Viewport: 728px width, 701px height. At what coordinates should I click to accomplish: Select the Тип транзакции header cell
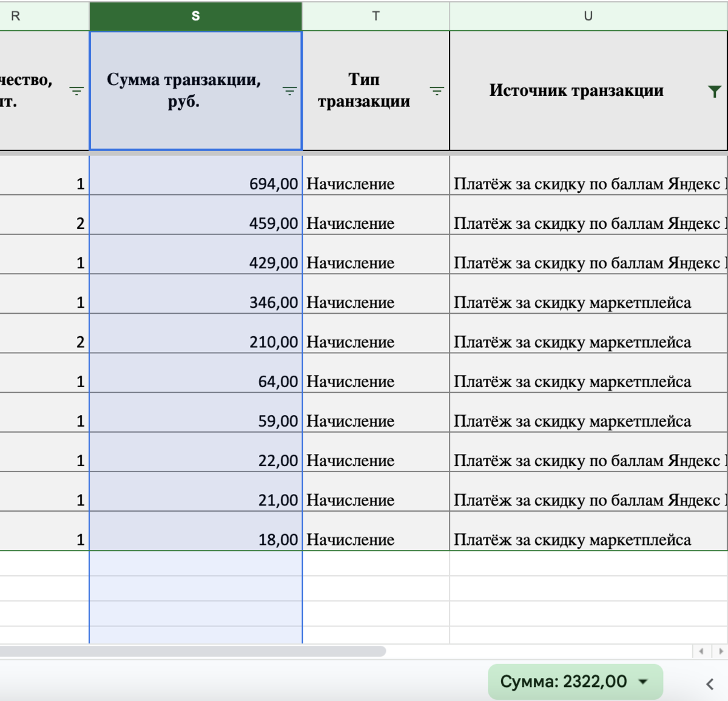point(376,90)
